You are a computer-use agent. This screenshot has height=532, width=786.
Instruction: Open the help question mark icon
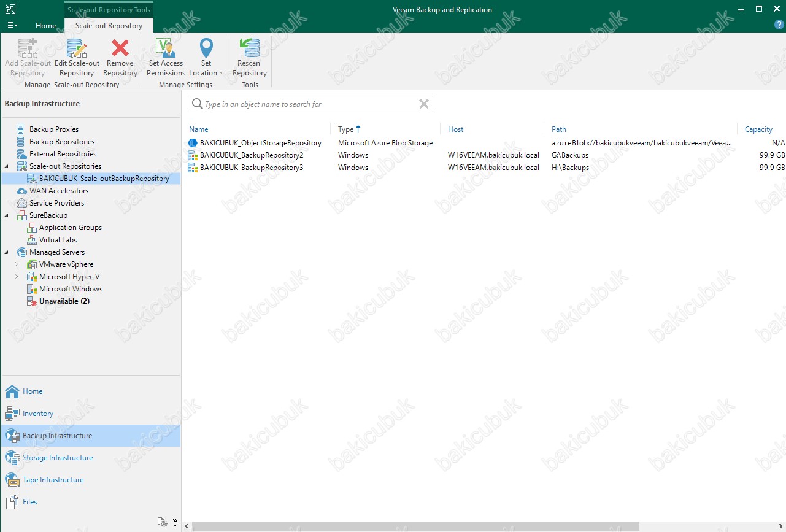pos(779,25)
